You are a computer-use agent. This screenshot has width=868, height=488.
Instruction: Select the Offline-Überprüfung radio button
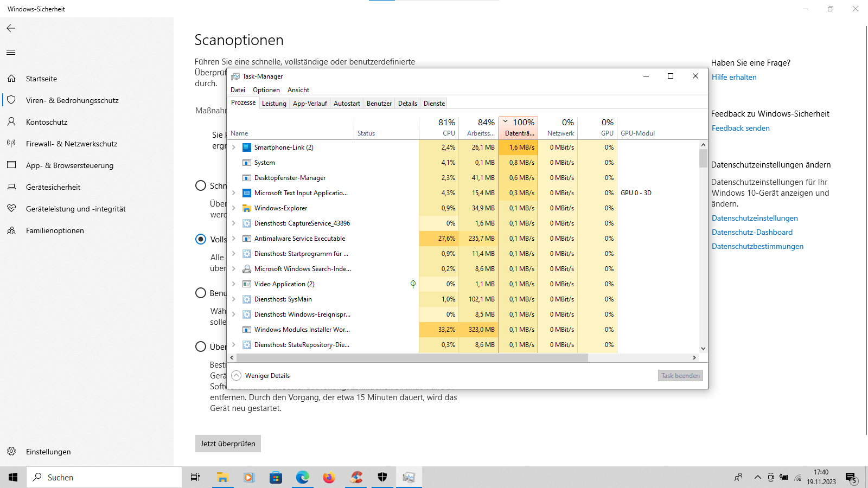point(201,346)
